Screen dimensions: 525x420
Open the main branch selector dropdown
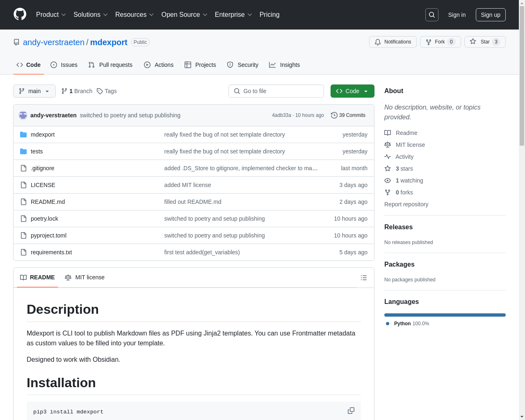point(34,91)
